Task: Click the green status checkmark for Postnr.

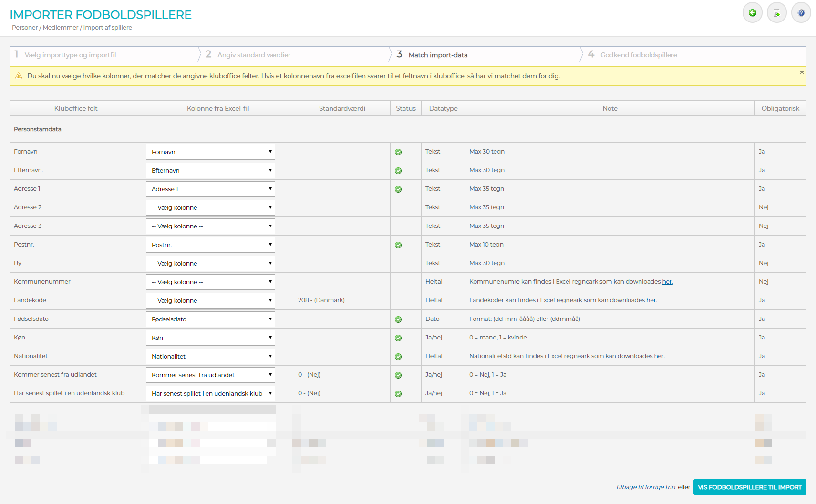Action: pos(398,245)
